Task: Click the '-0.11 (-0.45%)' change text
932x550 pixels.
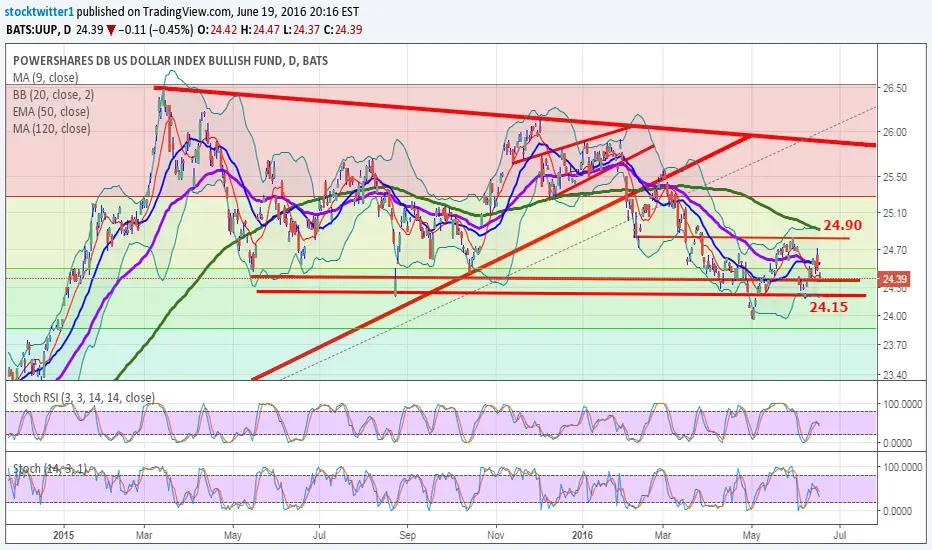Action: (155, 30)
